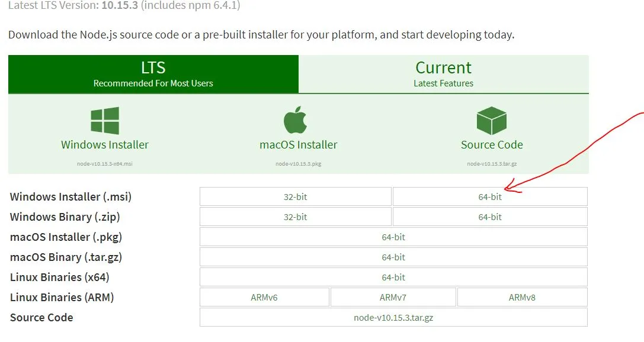Open the Windows Installer link under logo
The image size is (644, 342).
click(105, 145)
